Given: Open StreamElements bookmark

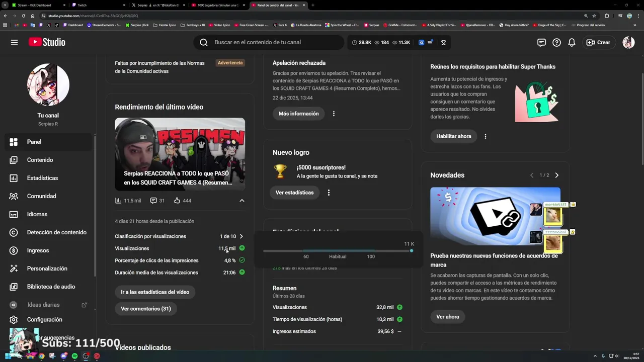Looking at the screenshot, I should tap(104, 25).
